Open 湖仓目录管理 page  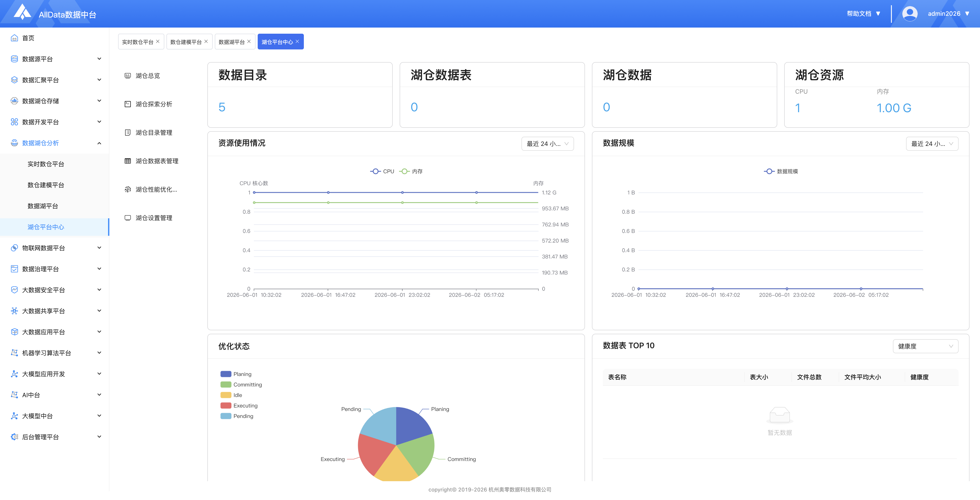tap(154, 132)
